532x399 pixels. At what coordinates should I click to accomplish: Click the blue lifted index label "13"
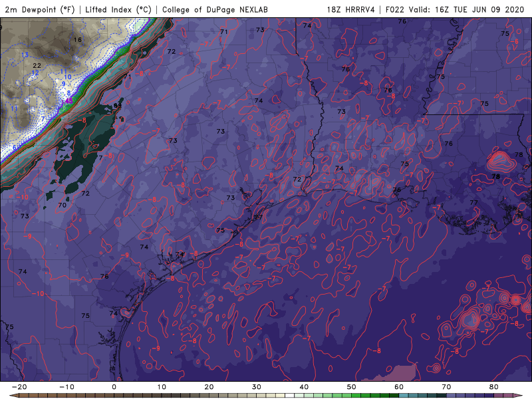pos(25,55)
